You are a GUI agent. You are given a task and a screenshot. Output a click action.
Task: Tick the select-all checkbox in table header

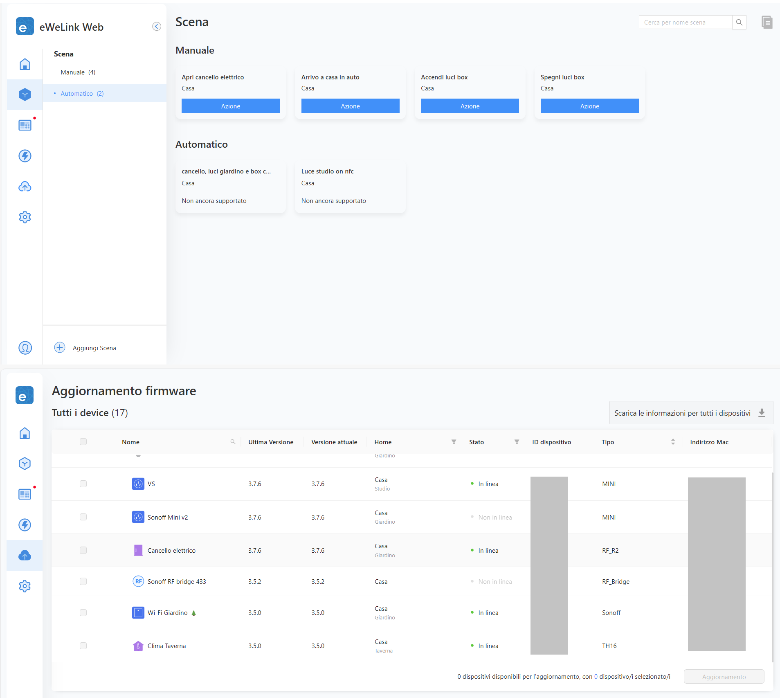tap(83, 442)
